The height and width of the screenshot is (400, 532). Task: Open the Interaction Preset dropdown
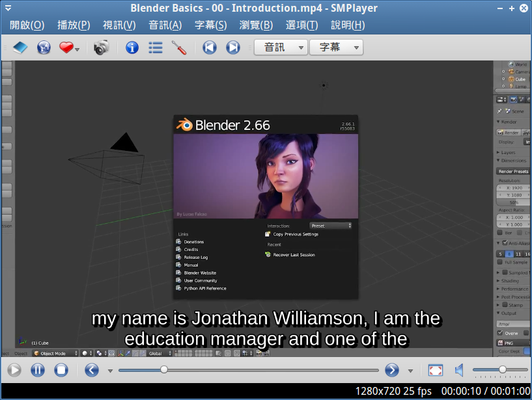330,226
